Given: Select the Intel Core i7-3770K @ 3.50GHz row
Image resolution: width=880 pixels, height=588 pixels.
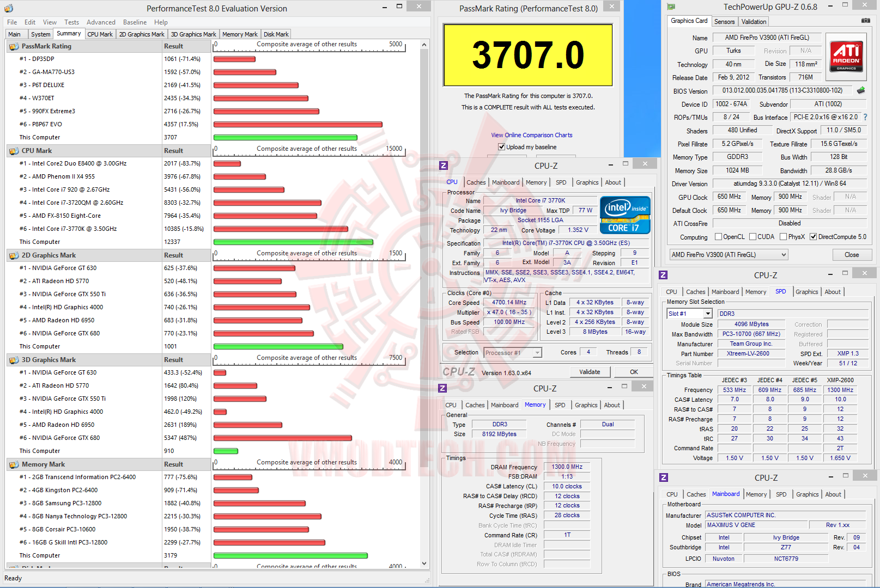Looking at the screenshot, I should pos(107,229).
